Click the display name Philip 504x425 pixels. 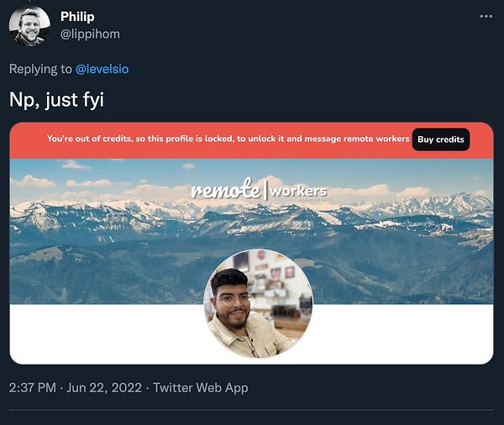pos(77,17)
